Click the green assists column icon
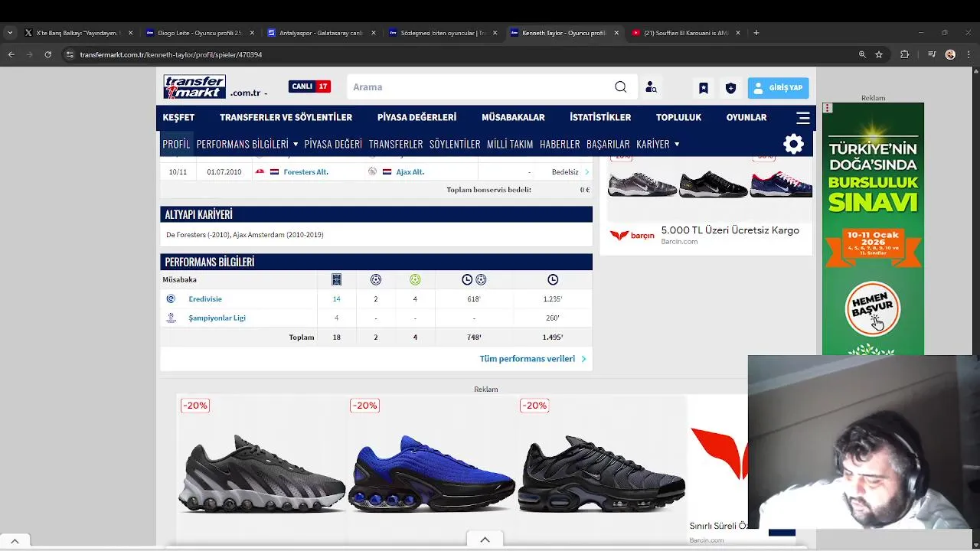The width and height of the screenshot is (980, 551). (415, 280)
